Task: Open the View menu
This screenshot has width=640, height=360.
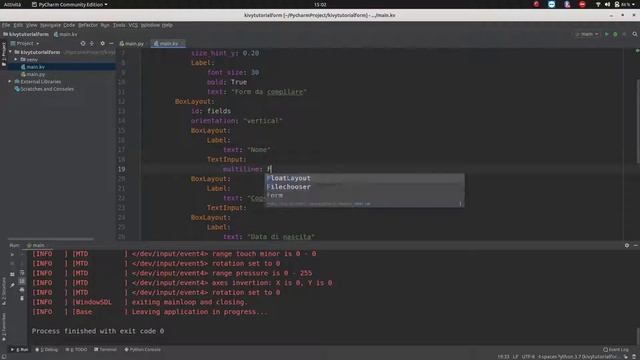Action: point(31,25)
